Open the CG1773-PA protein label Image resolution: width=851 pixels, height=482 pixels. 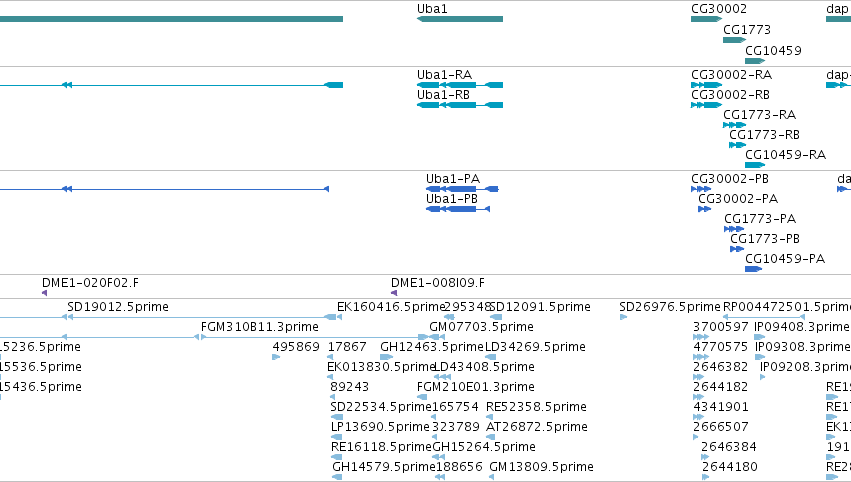(x=760, y=219)
